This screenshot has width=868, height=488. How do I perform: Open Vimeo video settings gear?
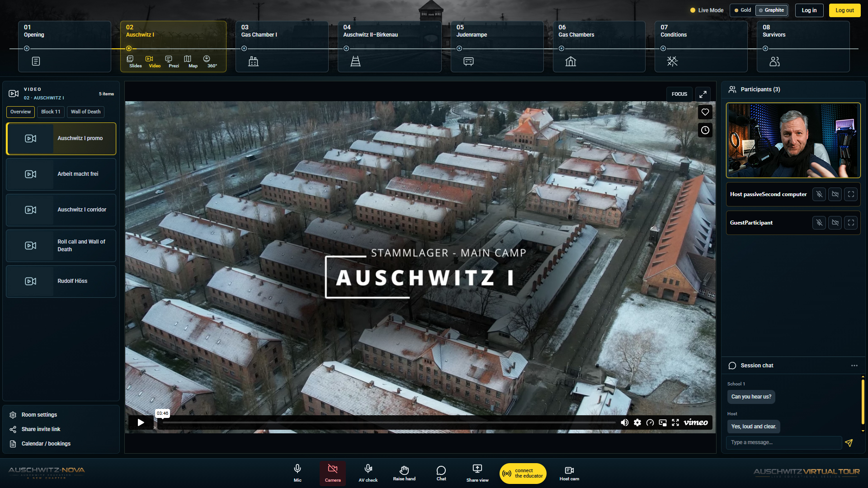point(637,422)
